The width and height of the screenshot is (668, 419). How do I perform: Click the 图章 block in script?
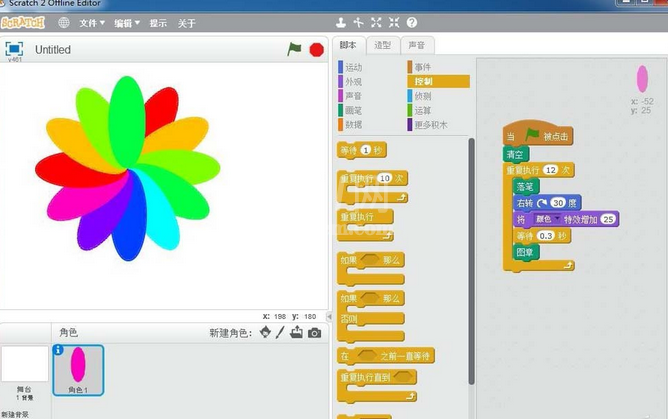(x=525, y=252)
